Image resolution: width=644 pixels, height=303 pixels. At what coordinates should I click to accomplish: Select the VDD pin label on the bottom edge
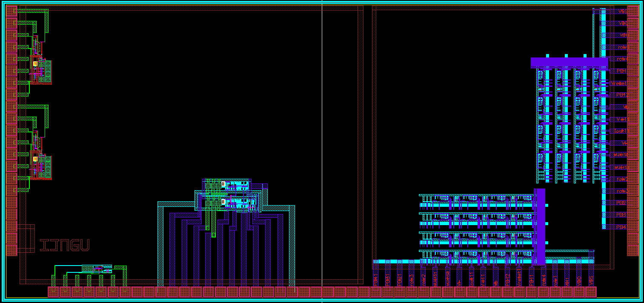(x=578, y=280)
